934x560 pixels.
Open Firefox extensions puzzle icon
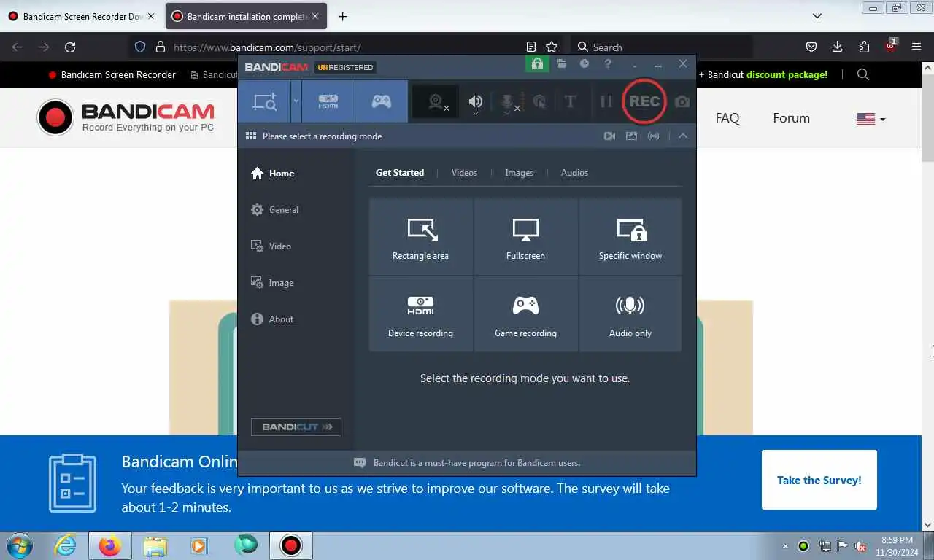(x=864, y=47)
